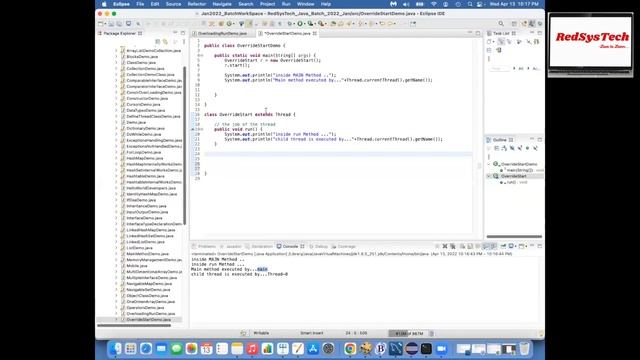The height and width of the screenshot is (360, 640).
Task: Click the heap status memory bar
Action: (x=408, y=333)
